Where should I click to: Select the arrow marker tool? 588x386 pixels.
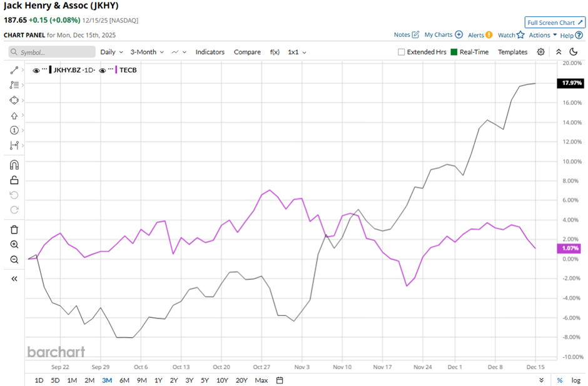14,116
